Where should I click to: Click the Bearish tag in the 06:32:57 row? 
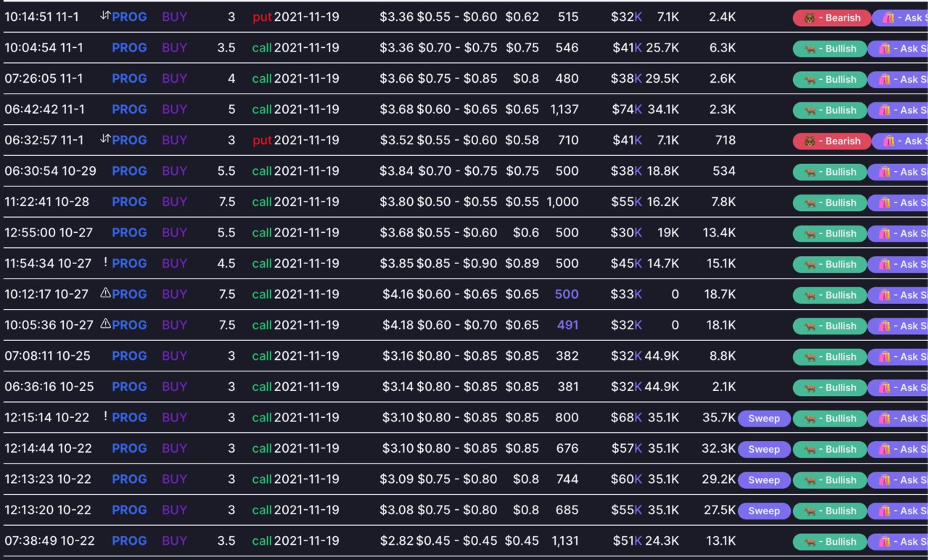pyautogui.click(x=831, y=141)
